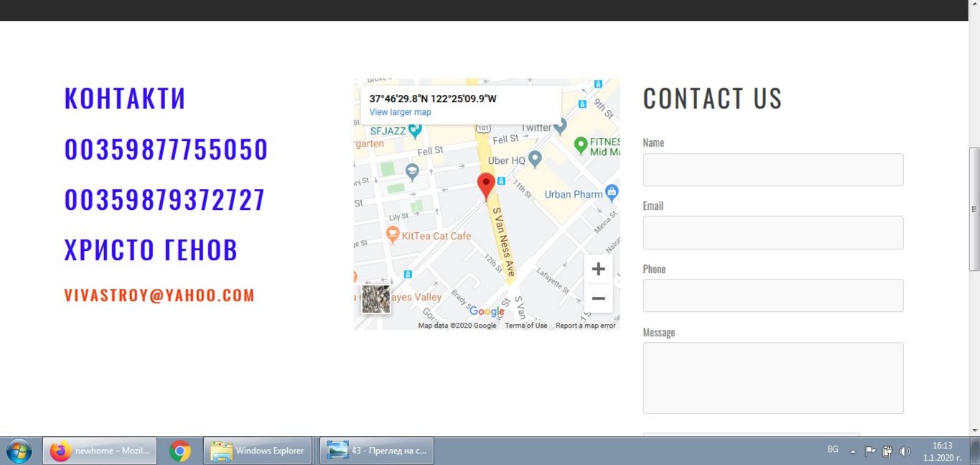Screen dimensions: 980x465
Task: Click the transit stop icon beside the pin
Action: pyautogui.click(x=501, y=181)
